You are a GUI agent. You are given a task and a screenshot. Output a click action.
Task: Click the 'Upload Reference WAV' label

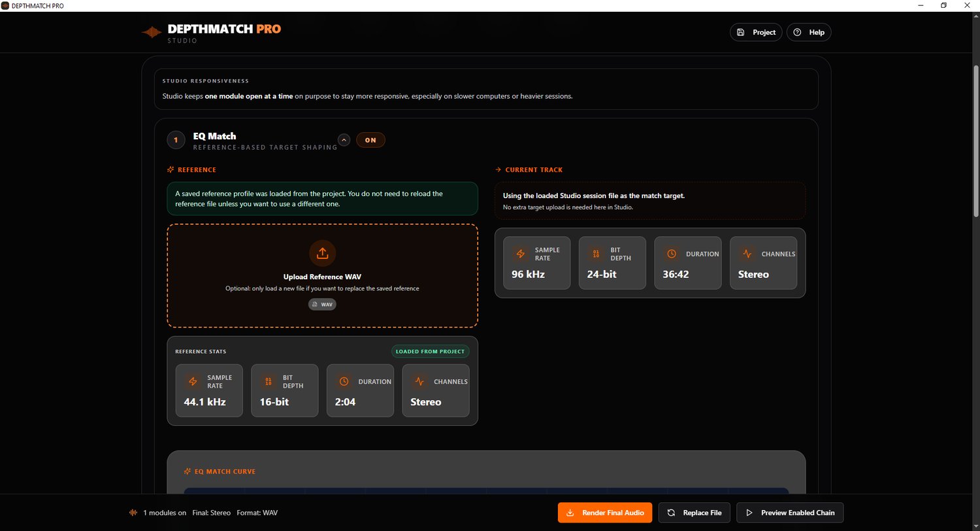[x=322, y=277]
